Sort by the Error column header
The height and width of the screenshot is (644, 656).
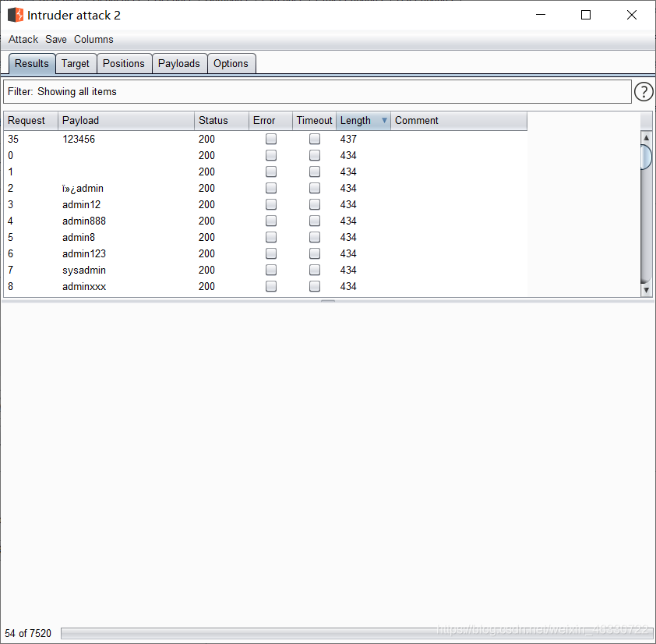[270, 121]
